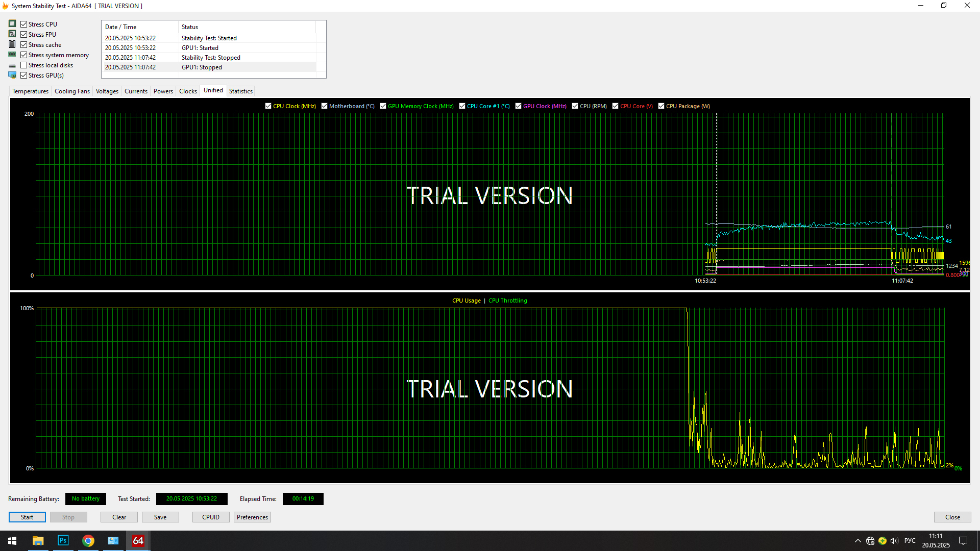Hide CPU Package (W) graph series
Image resolution: width=980 pixels, height=551 pixels.
click(661, 106)
